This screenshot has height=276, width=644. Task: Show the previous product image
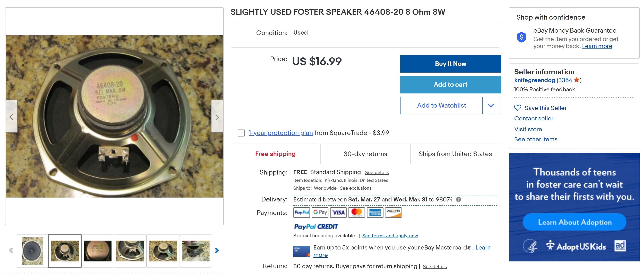(11, 117)
